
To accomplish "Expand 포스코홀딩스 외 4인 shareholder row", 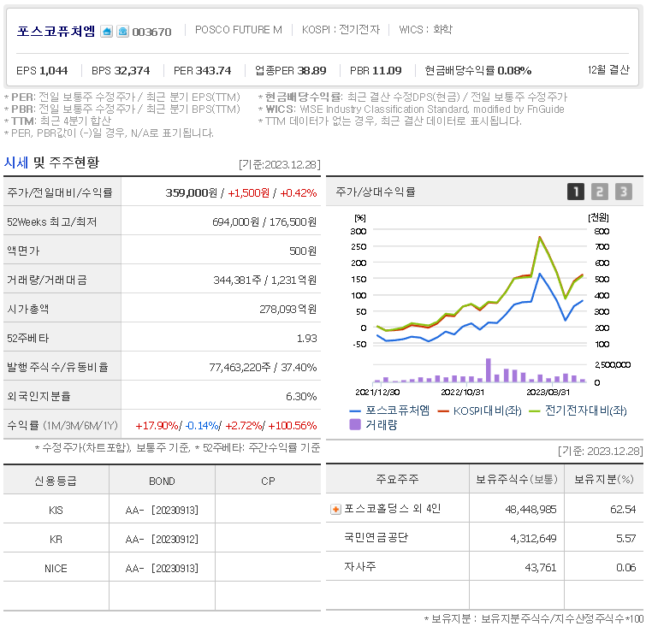I will coord(335,509).
